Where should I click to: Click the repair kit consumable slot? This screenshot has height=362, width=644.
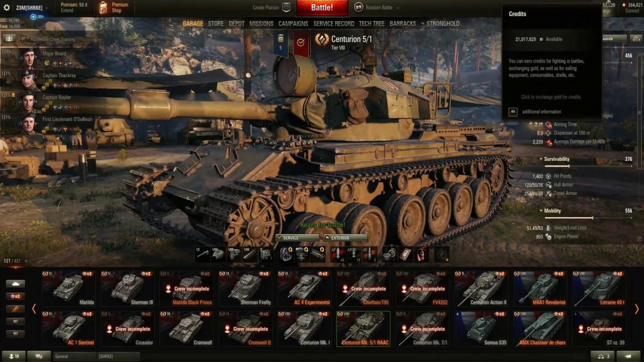click(389, 254)
